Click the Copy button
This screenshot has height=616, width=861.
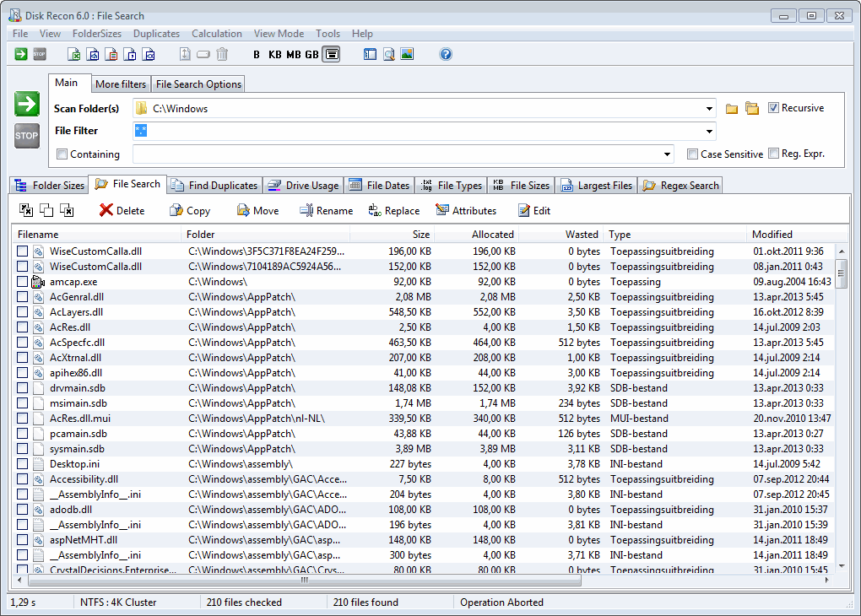190,211
